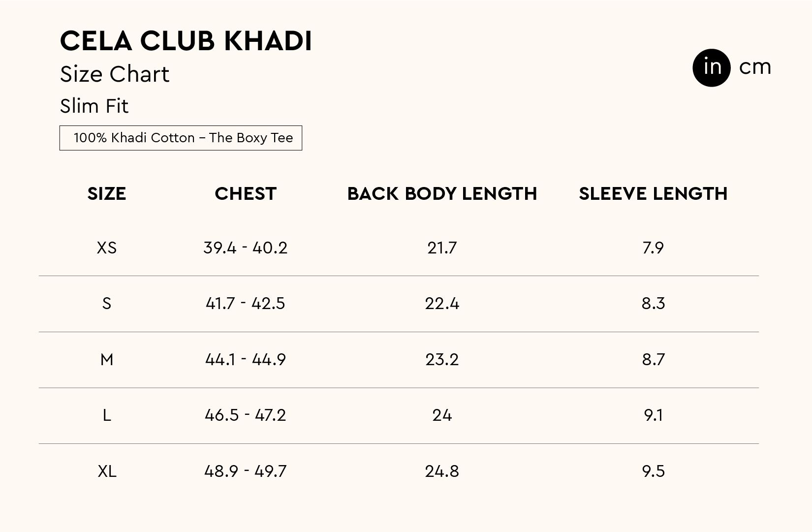This screenshot has width=812, height=532.
Task: Select the CHEST column header
Action: pos(246,194)
